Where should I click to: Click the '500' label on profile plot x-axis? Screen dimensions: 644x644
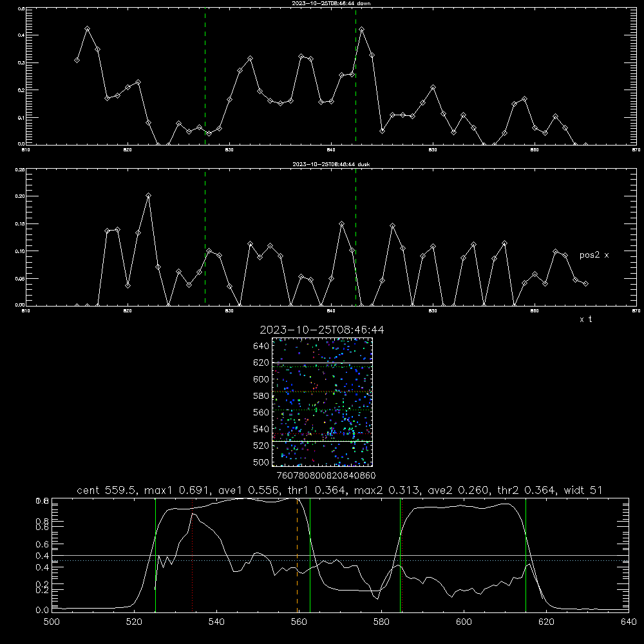pyautogui.click(x=52, y=622)
